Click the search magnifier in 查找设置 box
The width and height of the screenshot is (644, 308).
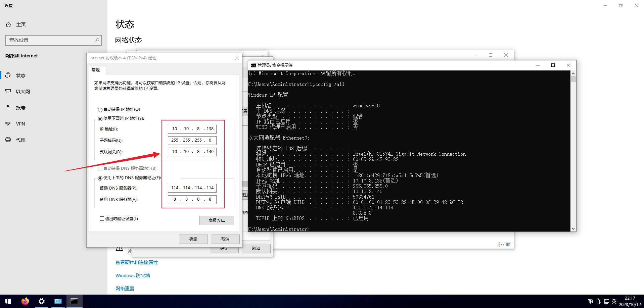pos(97,40)
